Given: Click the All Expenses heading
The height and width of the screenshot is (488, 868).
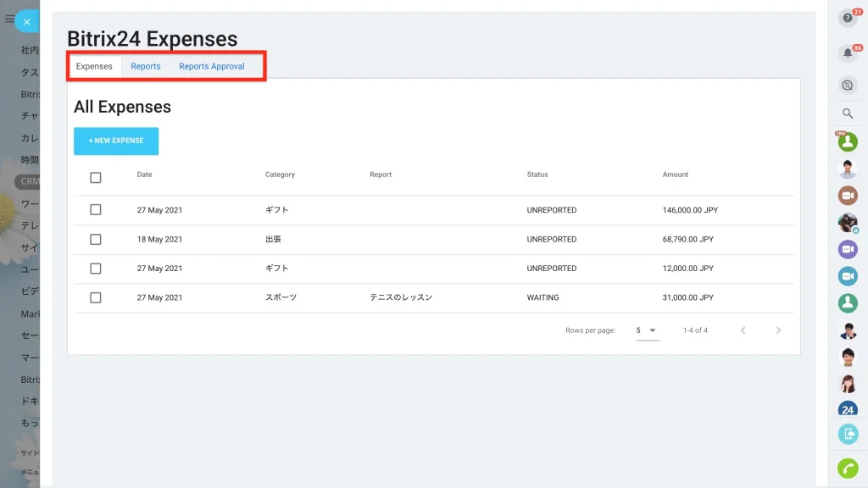Looking at the screenshot, I should click(122, 107).
